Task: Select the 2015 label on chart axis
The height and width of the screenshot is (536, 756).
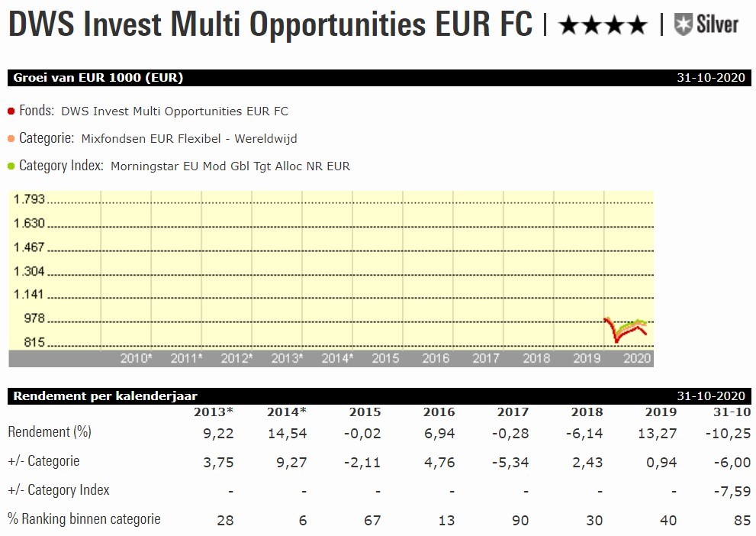Action: [385, 357]
